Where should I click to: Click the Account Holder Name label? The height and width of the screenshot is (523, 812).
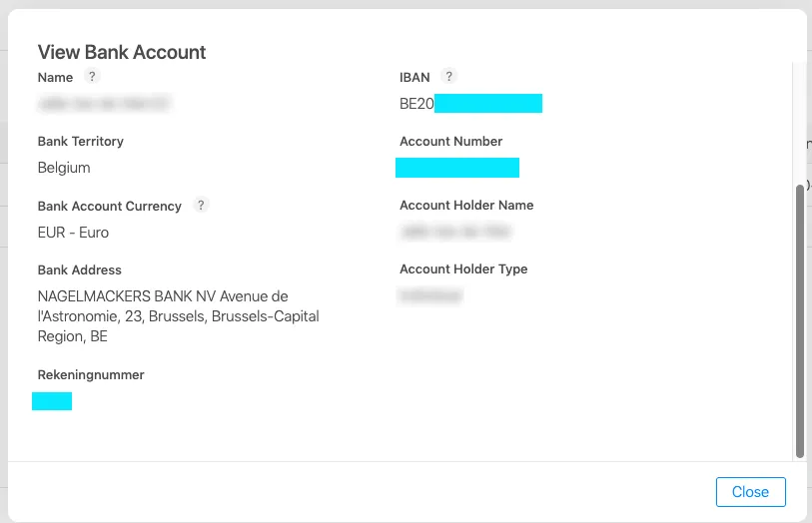point(466,206)
